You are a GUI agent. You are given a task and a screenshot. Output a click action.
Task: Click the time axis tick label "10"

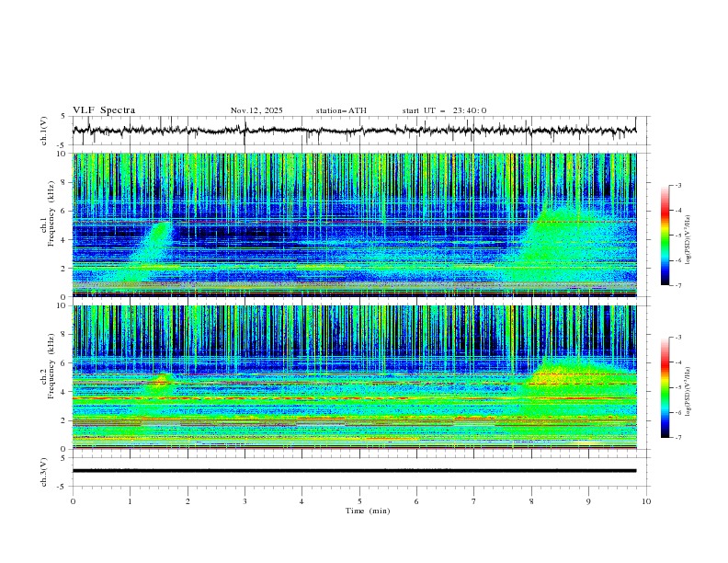(x=646, y=501)
